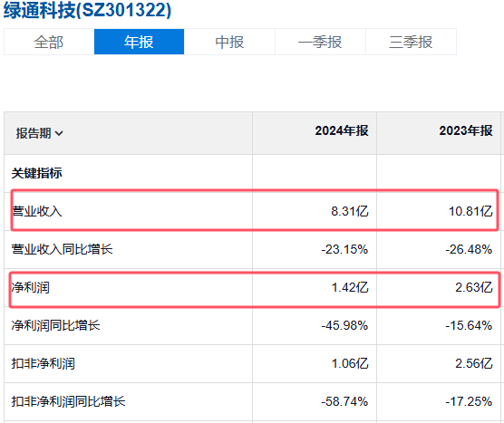Select the -23.15% growth value
504x423 pixels.
pyautogui.click(x=344, y=249)
